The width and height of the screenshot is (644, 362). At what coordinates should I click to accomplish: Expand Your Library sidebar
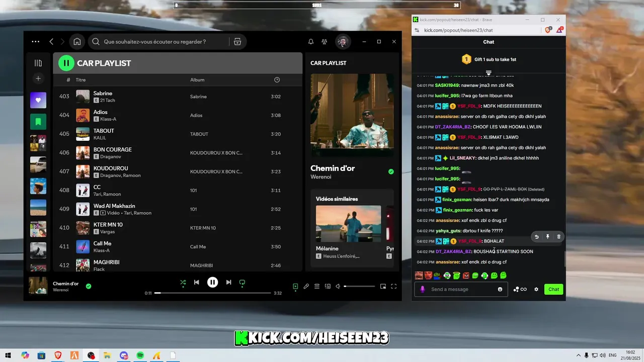(x=38, y=63)
